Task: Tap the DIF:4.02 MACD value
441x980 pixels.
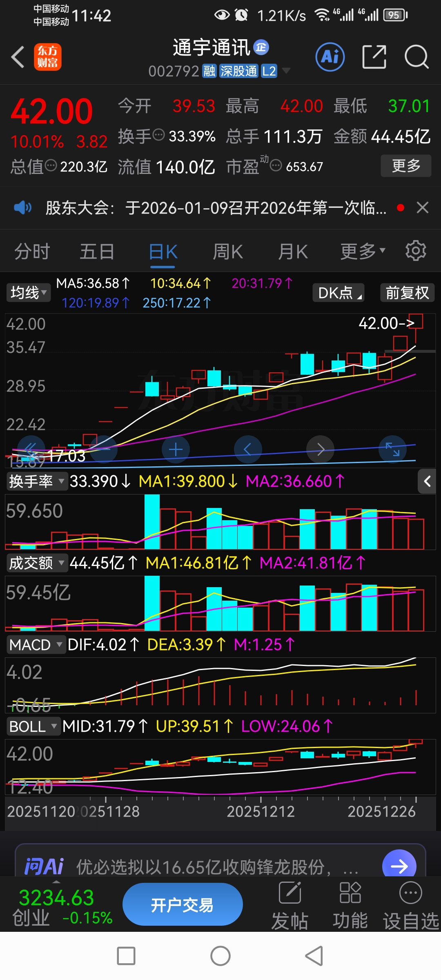Action: pos(103,645)
